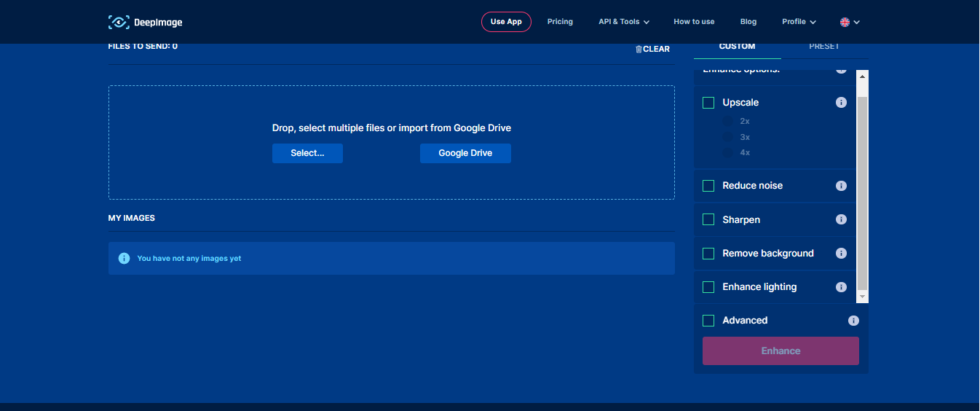
Task: Click 'FILES TO SEND: 0' label
Action: pos(143,47)
